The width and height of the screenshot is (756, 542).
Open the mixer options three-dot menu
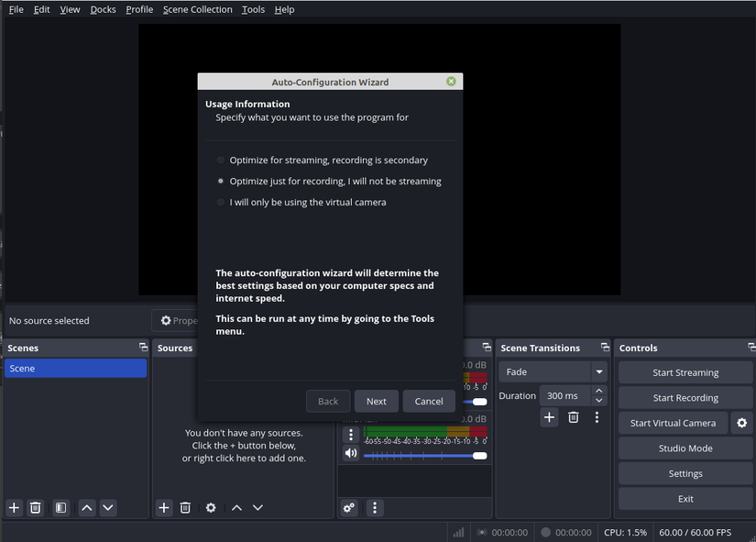pyautogui.click(x=375, y=507)
